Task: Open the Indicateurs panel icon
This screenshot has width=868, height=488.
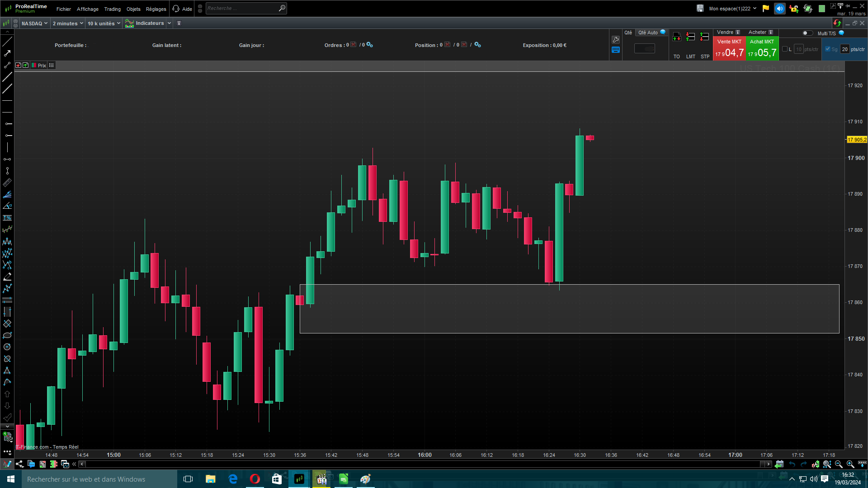Action: point(130,23)
